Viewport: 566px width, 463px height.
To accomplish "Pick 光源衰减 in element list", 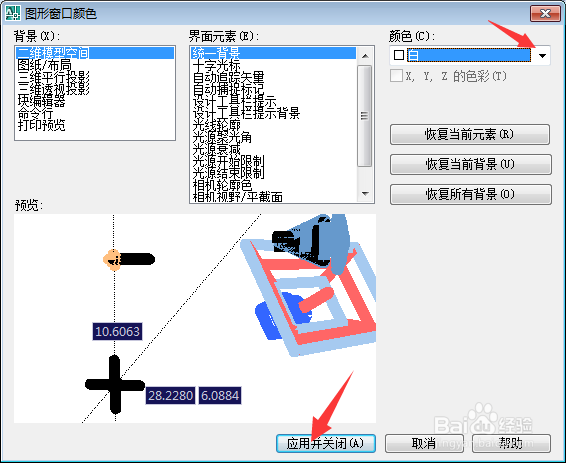I will coord(216,149).
